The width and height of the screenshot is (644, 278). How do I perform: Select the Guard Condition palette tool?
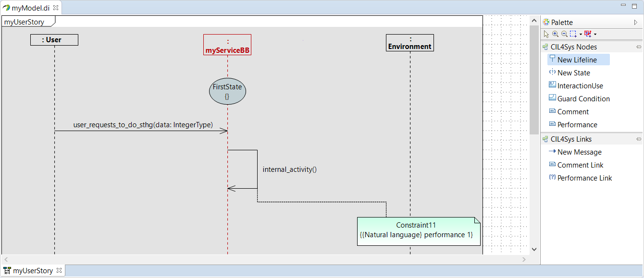pyautogui.click(x=579, y=99)
